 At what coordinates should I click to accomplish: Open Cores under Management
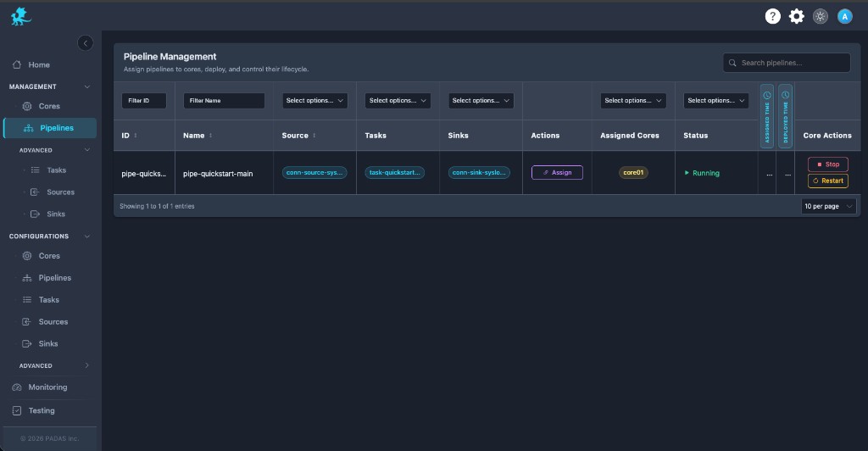coord(50,106)
